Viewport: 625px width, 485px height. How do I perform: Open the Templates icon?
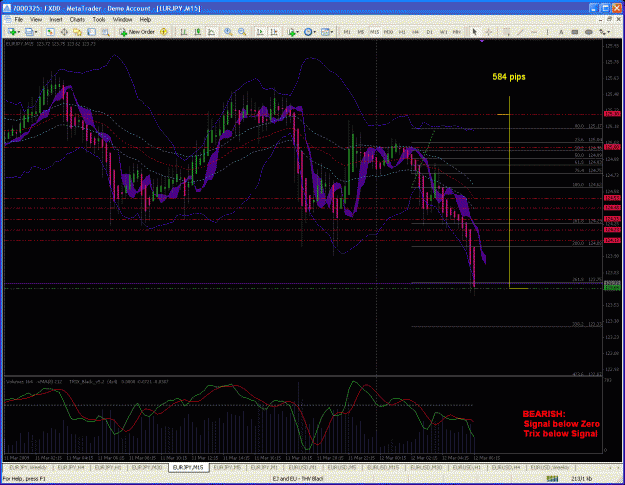pyautogui.click(x=325, y=32)
